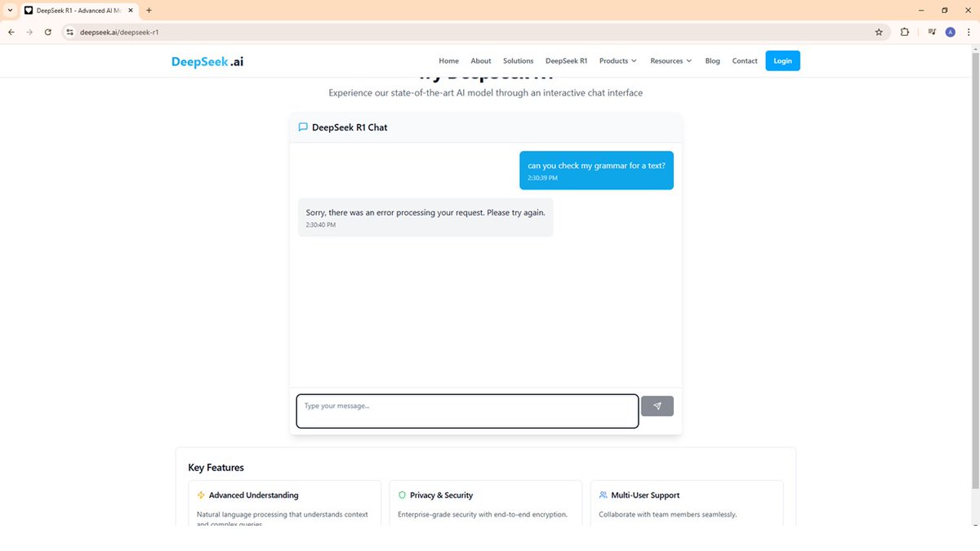Bookmark this page with the star icon
980x551 pixels.
[879, 32]
